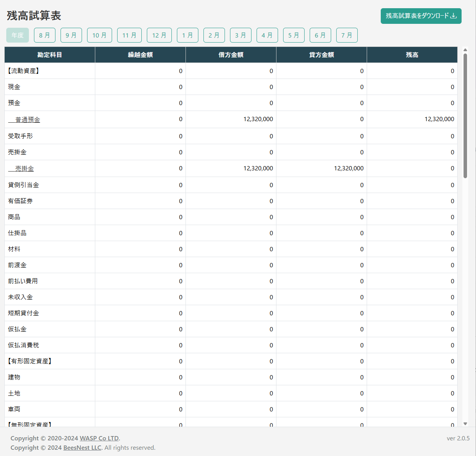This screenshot has width=476, height=456.
Task: Visit the WASP Co LTD link
Action: click(x=99, y=438)
